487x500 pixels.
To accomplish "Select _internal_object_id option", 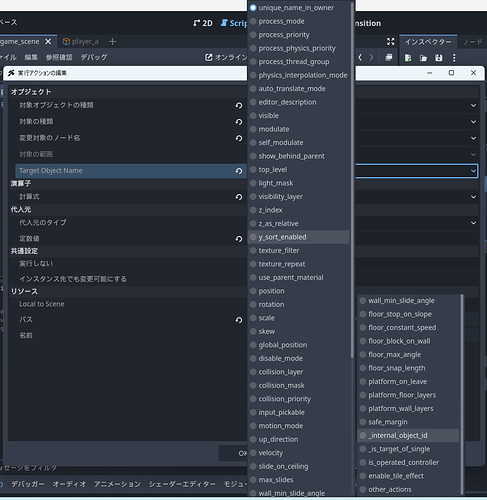I will (408, 435).
